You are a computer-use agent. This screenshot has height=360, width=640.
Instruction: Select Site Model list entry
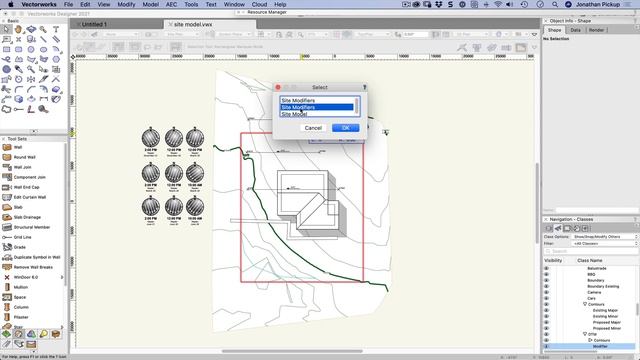point(317,114)
